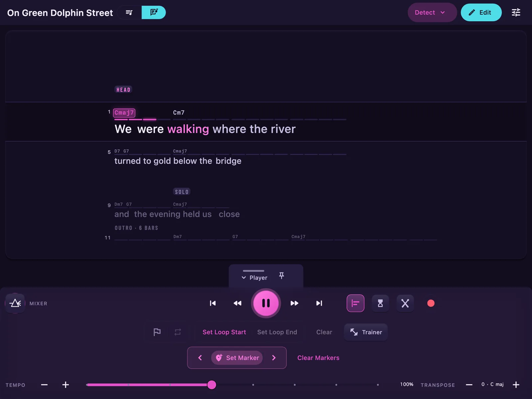Toggle the align-left autoscroll icon

point(355,303)
